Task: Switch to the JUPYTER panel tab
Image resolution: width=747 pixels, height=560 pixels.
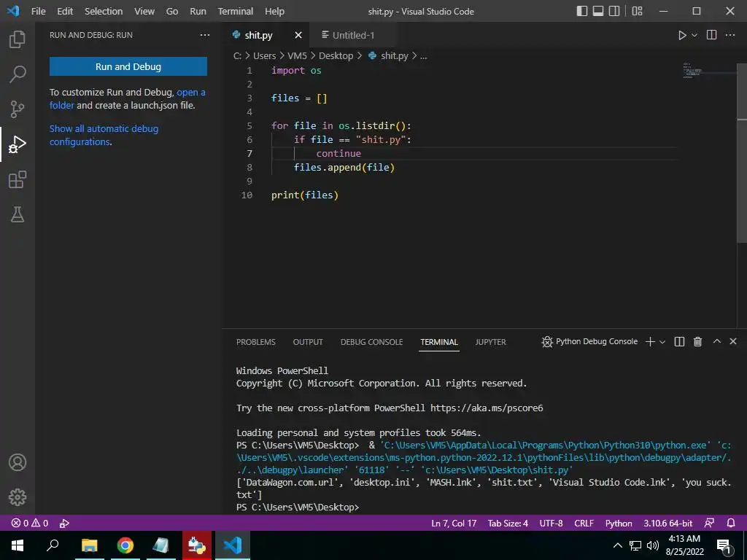Action: (491, 342)
